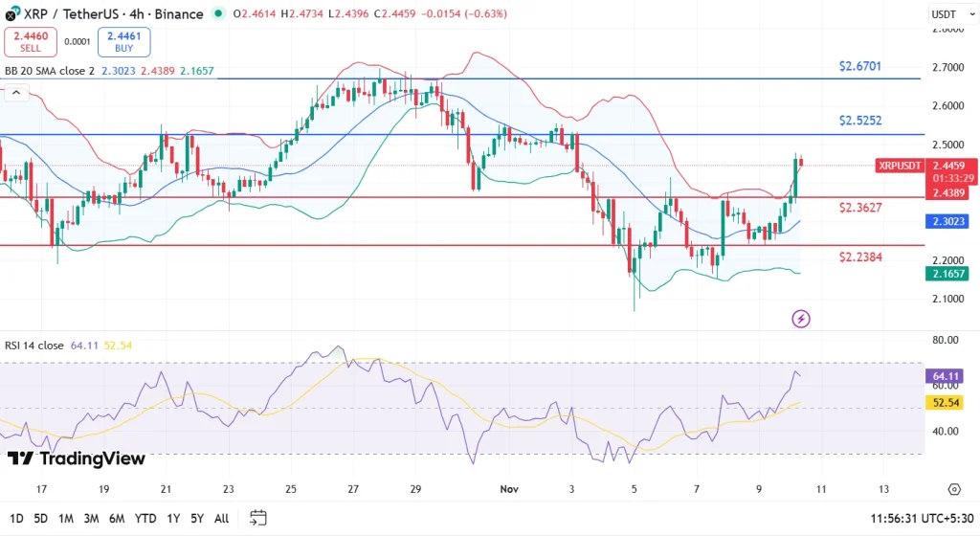Open chart settings hexagon icon
The height and width of the screenshot is (536, 980).
[953, 489]
